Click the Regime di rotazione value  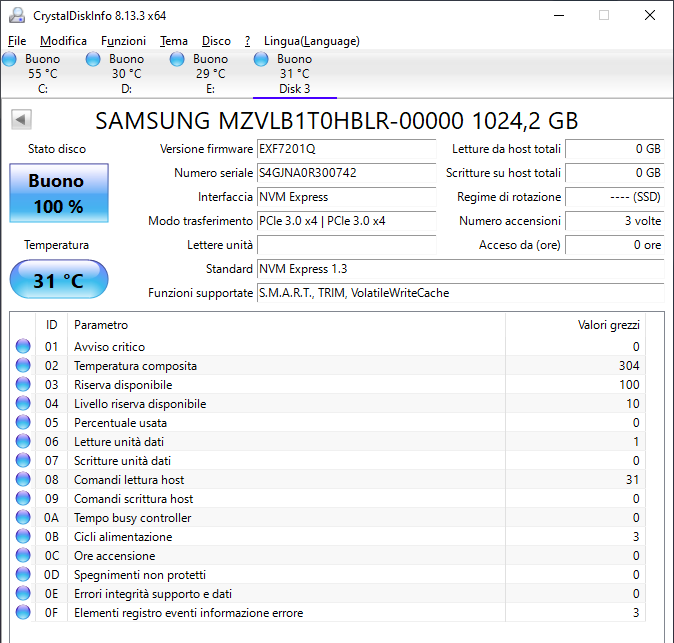(x=615, y=197)
